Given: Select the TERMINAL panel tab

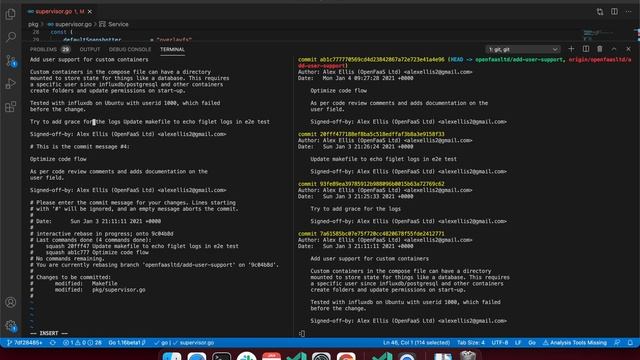Looking at the screenshot, I should [x=172, y=49].
